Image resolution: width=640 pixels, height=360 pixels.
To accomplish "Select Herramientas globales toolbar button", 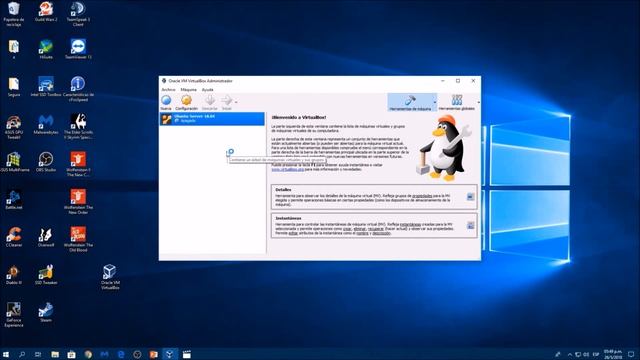I will click(x=457, y=102).
